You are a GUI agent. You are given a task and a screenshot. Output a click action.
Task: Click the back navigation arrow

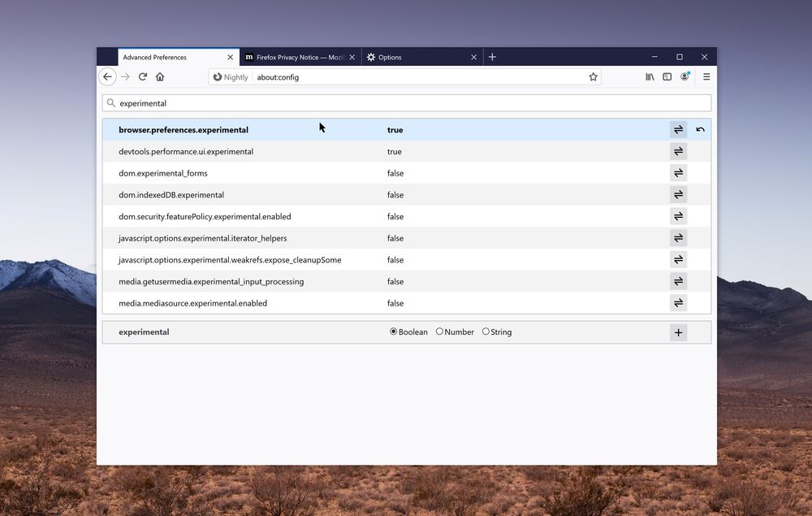click(x=107, y=77)
